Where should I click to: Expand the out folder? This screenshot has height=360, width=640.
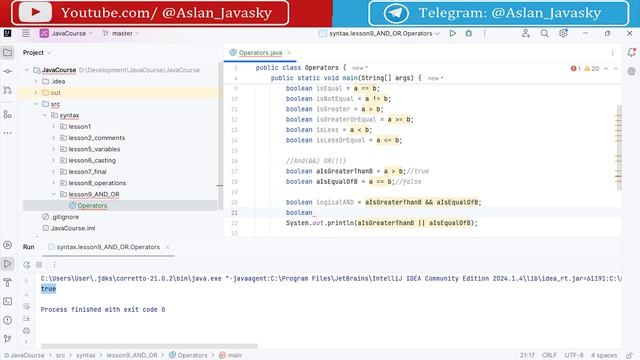pyautogui.click(x=36, y=93)
